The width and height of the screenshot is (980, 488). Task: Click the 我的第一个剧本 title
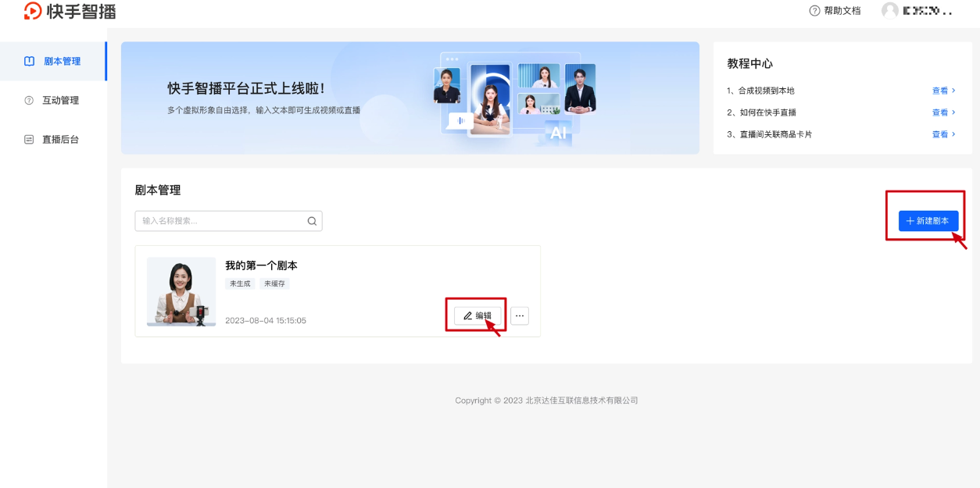261,265
